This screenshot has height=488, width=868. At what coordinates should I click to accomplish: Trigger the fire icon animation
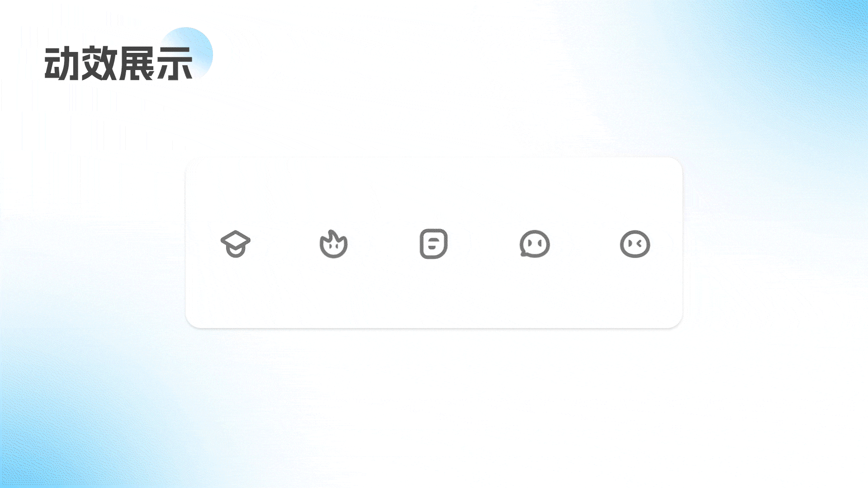[x=334, y=244]
